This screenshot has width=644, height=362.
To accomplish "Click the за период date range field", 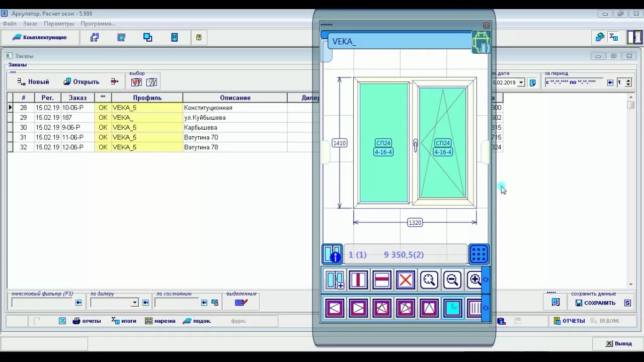I will tap(574, 82).
